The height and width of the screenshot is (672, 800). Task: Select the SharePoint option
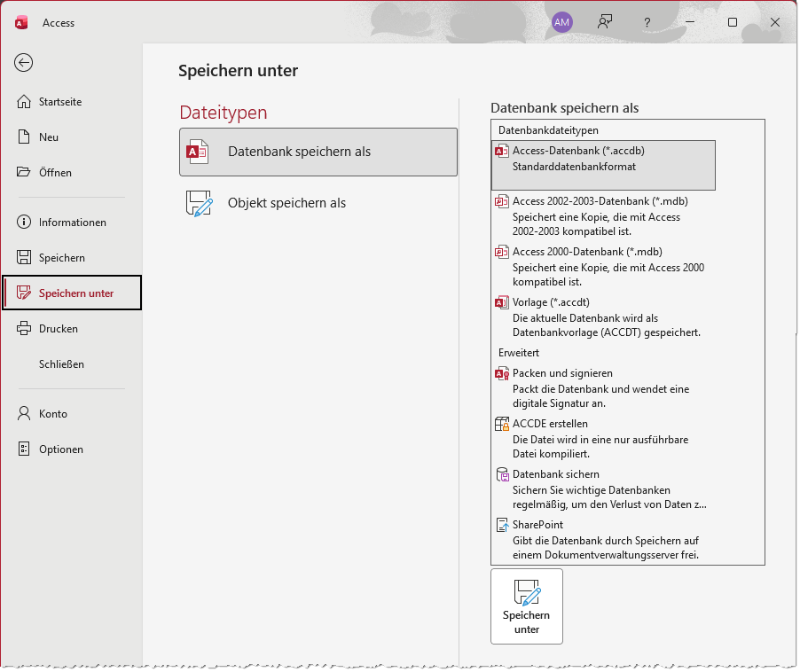point(603,539)
